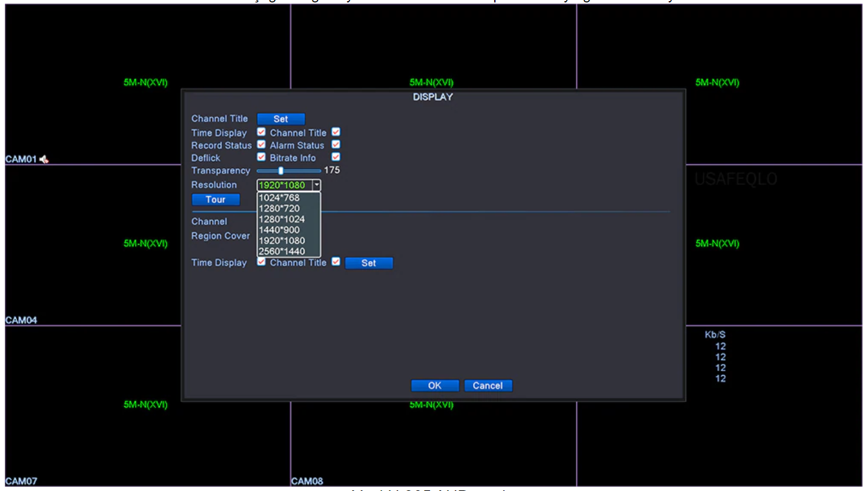Click the alarm icon next to CAM01

click(45, 160)
